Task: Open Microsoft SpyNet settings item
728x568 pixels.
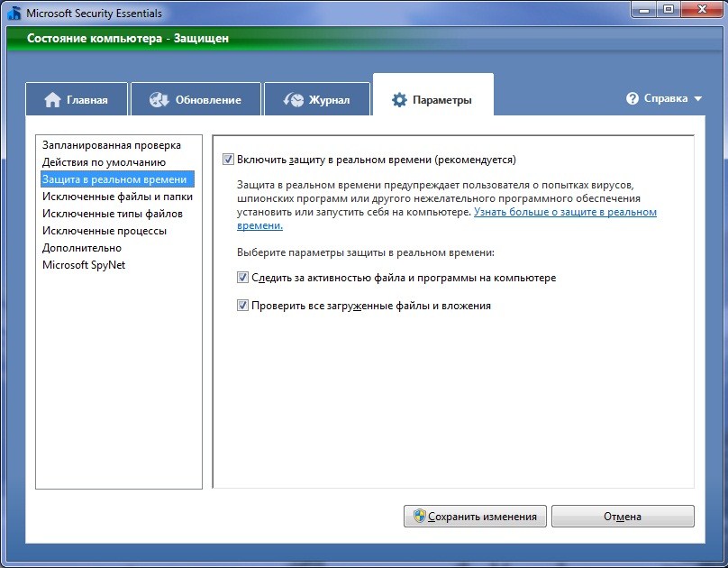Action: [84, 265]
